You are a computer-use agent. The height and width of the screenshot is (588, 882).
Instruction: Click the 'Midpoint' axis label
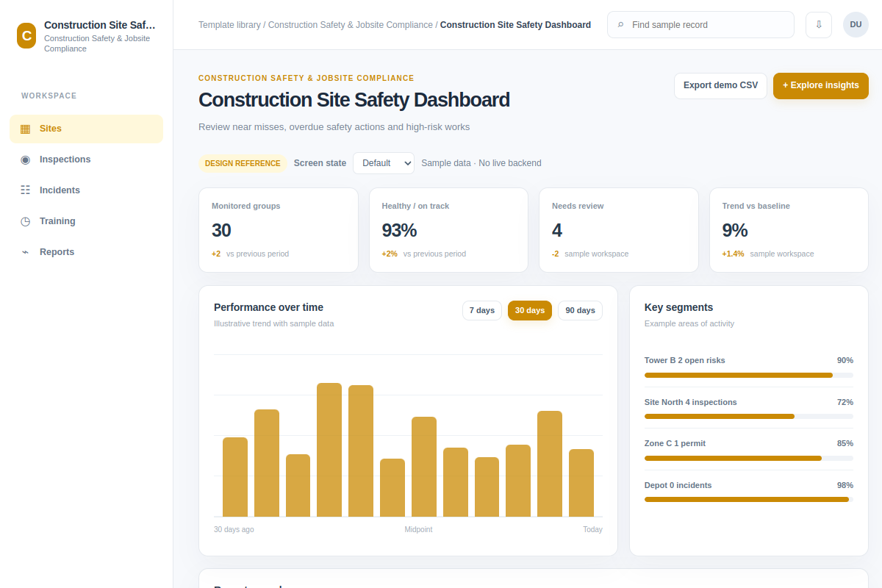point(419,529)
